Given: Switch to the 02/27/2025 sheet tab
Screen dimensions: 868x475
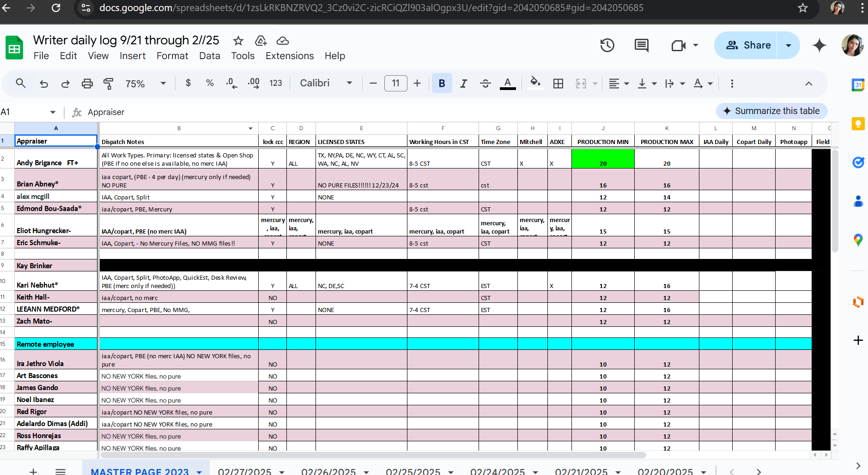Looking at the screenshot, I should click(x=245, y=471).
